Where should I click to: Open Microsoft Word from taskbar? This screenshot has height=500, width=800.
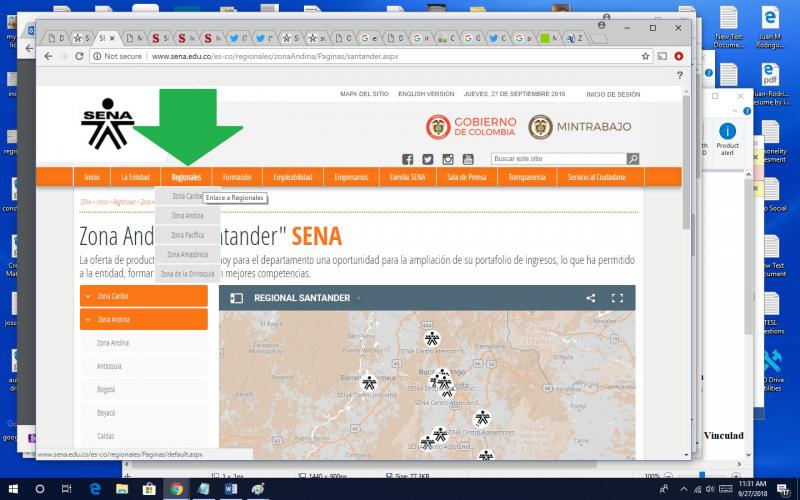click(x=231, y=489)
